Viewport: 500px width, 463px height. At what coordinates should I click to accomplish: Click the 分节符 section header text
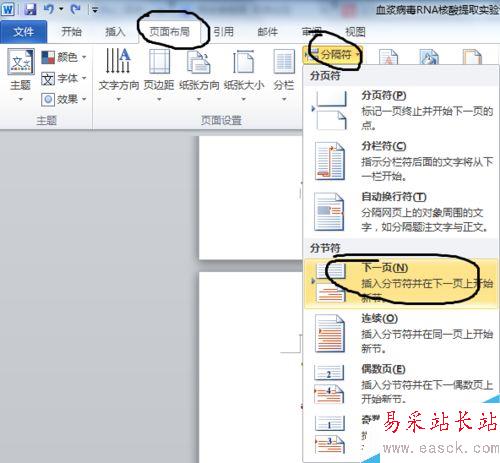(325, 248)
